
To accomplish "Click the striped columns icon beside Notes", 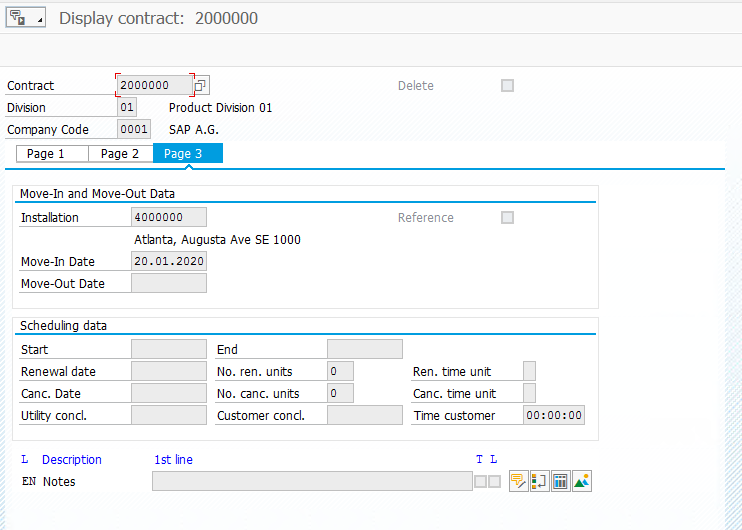I will coord(561,481).
